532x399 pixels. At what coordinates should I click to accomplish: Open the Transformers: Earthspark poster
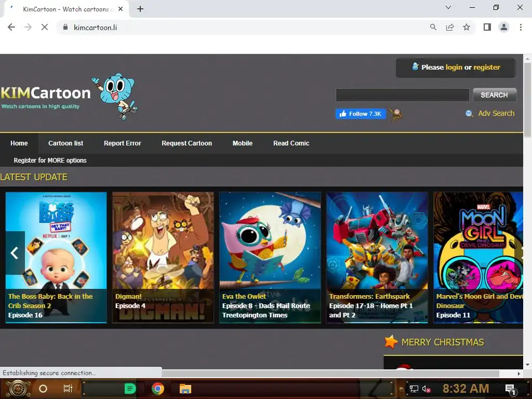(377, 257)
